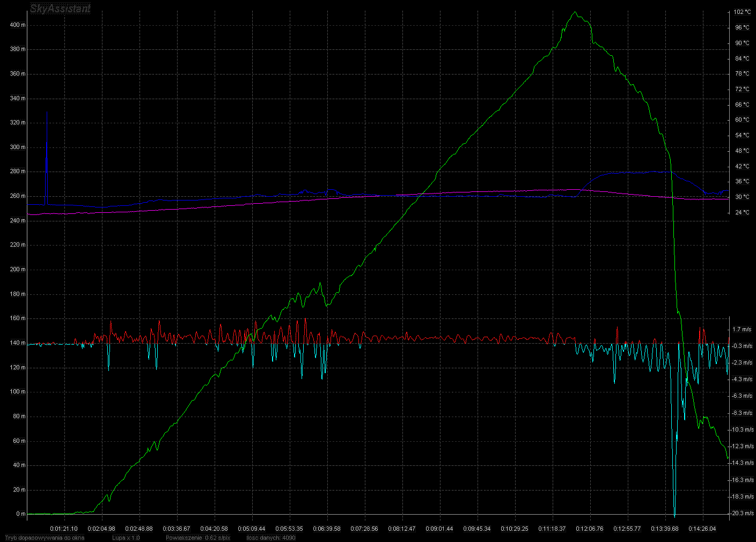Click the 30 °C temperature axis label
Viewport: 756px width, 542px height.
click(x=742, y=197)
